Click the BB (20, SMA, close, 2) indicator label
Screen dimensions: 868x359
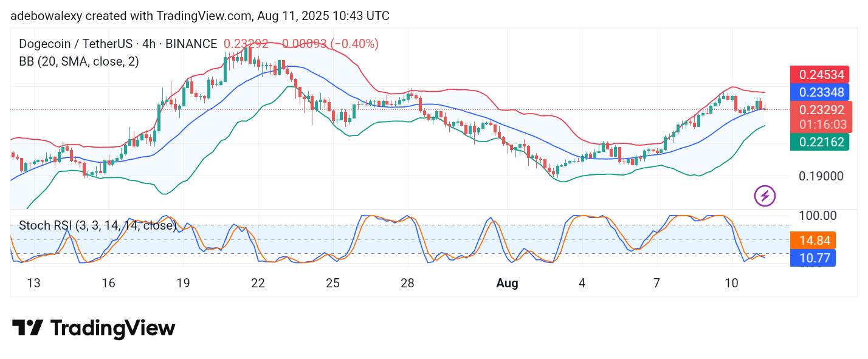point(79,61)
